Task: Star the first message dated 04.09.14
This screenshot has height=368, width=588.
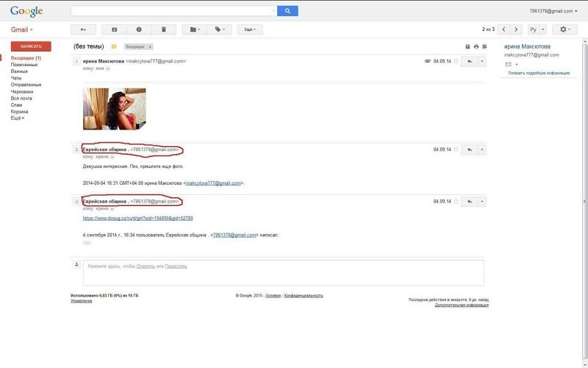Action: (456, 62)
